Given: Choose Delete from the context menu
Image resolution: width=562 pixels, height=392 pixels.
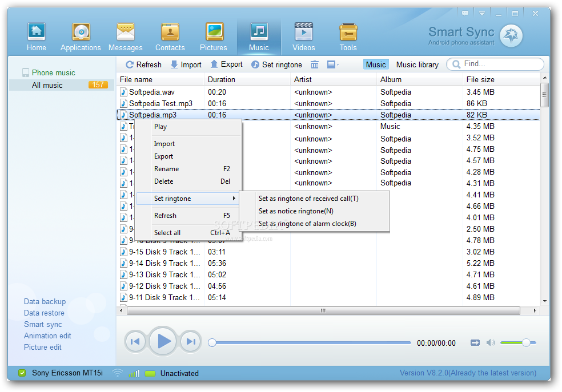Looking at the screenshot, I should 189,181.
